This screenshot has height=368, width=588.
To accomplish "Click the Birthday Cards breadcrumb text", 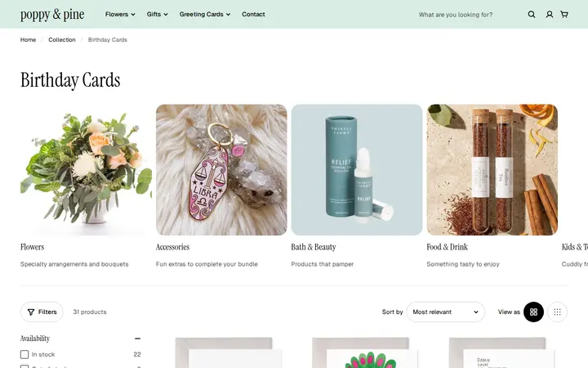I will 108,40.
